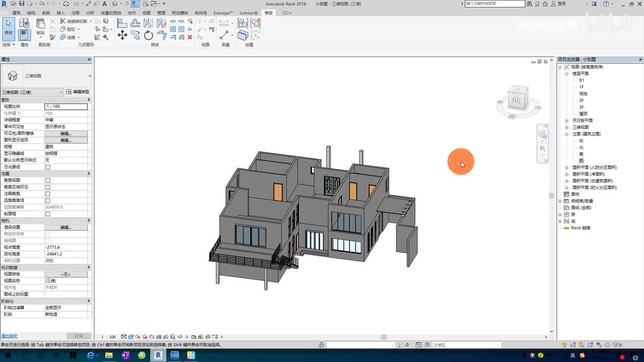This screenshot has height=362, width=644.
Task: Click the Print icon in quick access toolbar
Action: click(x=66, y=4)
